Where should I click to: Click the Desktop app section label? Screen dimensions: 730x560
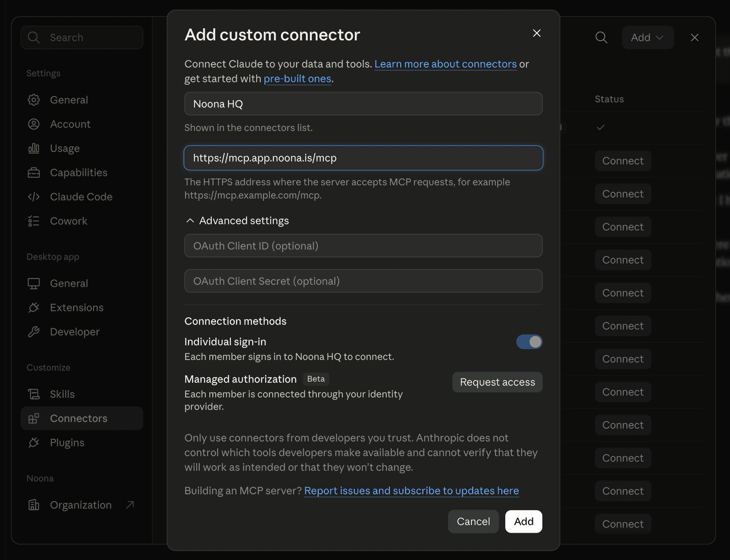tap(53, 257)
